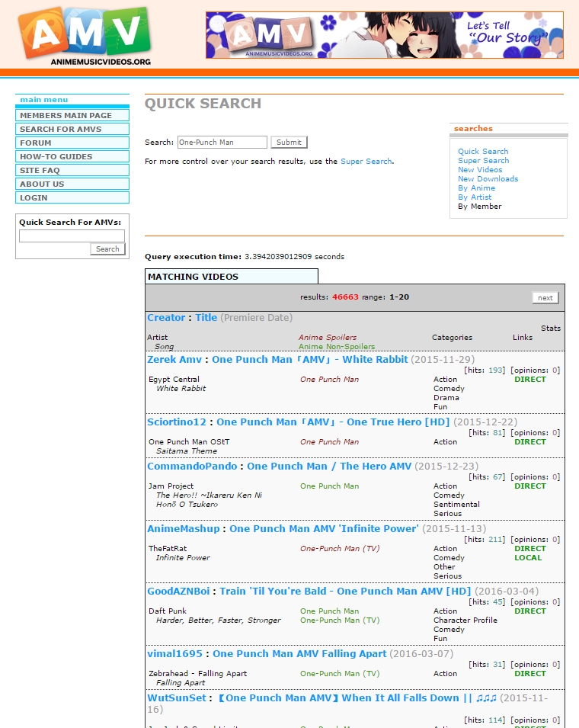
Task: Click the Submit button
Action: coord(289,142)
